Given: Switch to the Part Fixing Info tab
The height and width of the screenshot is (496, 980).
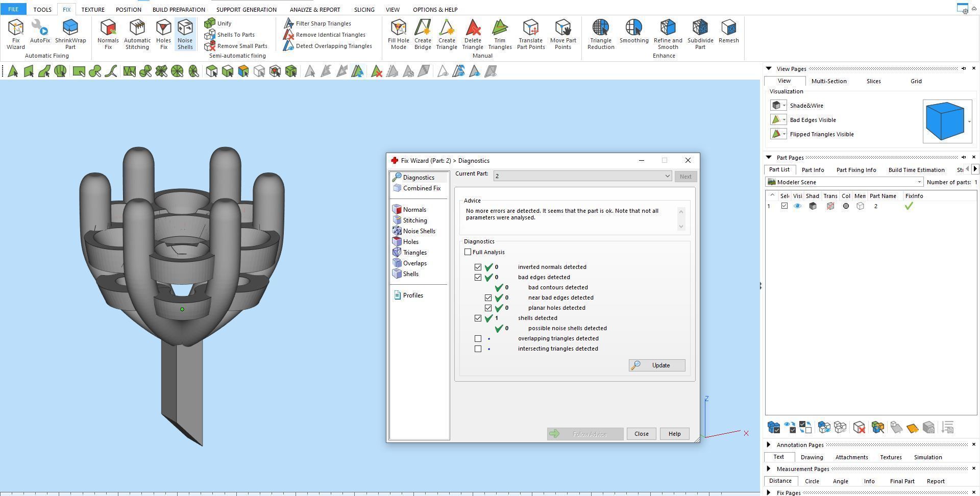Looking at the screenshot, I should [x=856, y=170].
